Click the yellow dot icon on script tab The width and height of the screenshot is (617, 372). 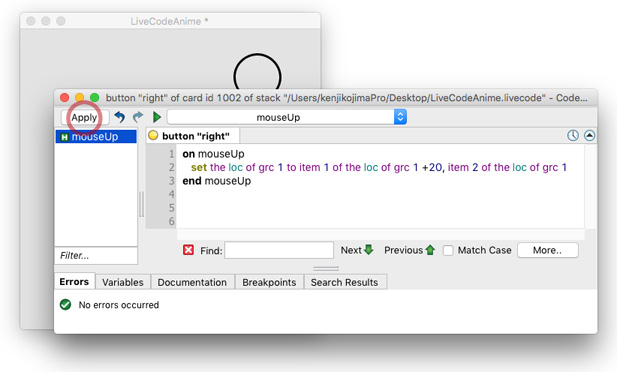pos(153,135)
